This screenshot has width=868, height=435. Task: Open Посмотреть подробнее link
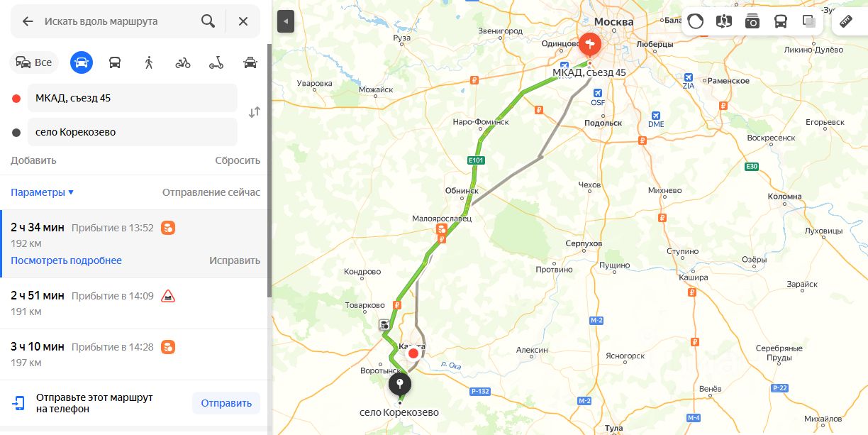pyautogui.click(x=66, y=260)
